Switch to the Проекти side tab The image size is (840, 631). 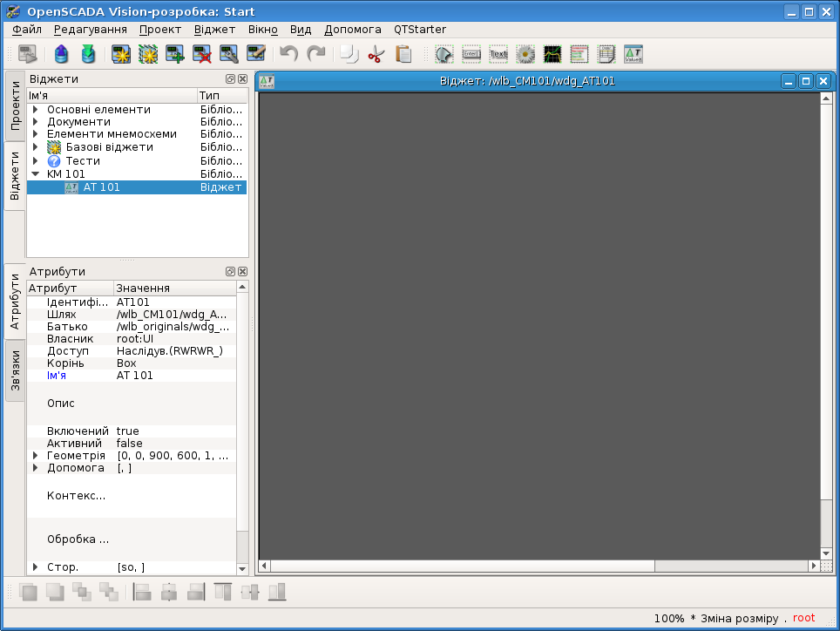15,105
